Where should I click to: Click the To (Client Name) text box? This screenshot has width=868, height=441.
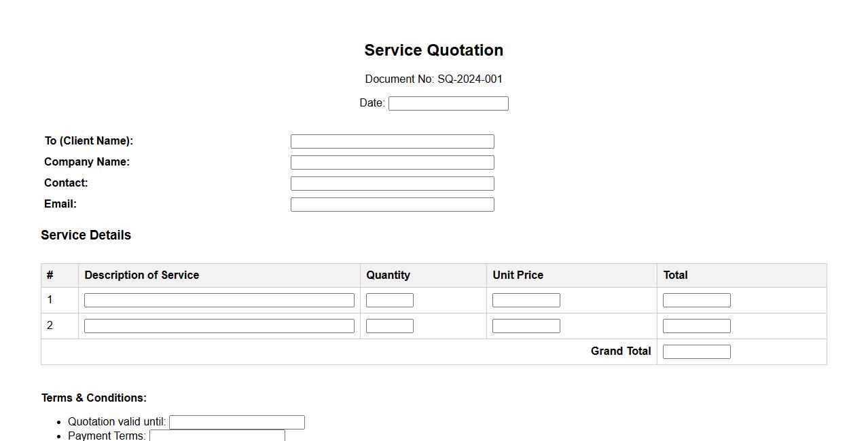coord(392,141)
